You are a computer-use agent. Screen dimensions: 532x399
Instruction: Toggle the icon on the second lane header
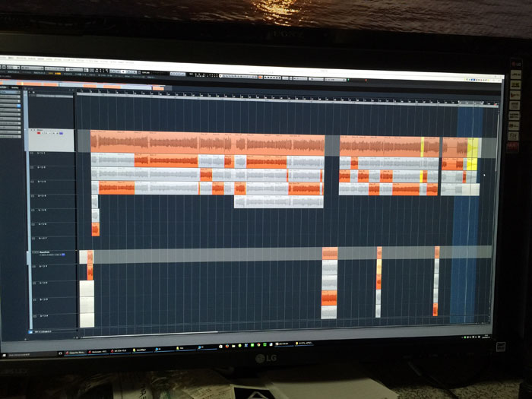coord(32,167)
